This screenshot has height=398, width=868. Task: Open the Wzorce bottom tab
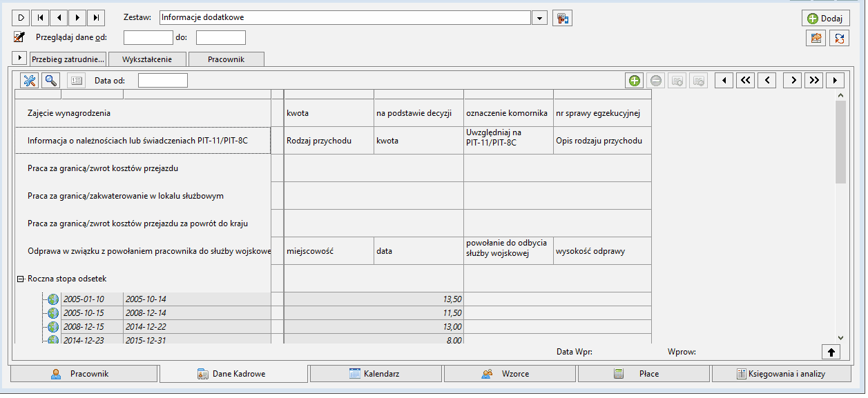[510, 374]
